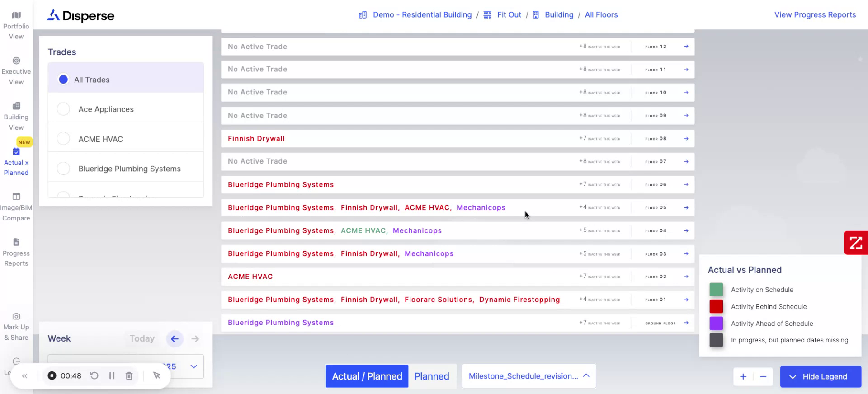Screen dimensions: 868x394
Task: Open Portfolio View in sidebar
Action: 16,26
